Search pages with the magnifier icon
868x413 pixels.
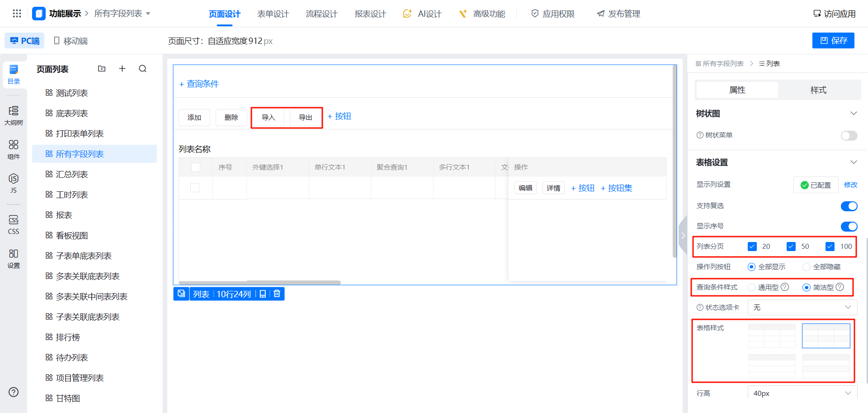[143, 69]
